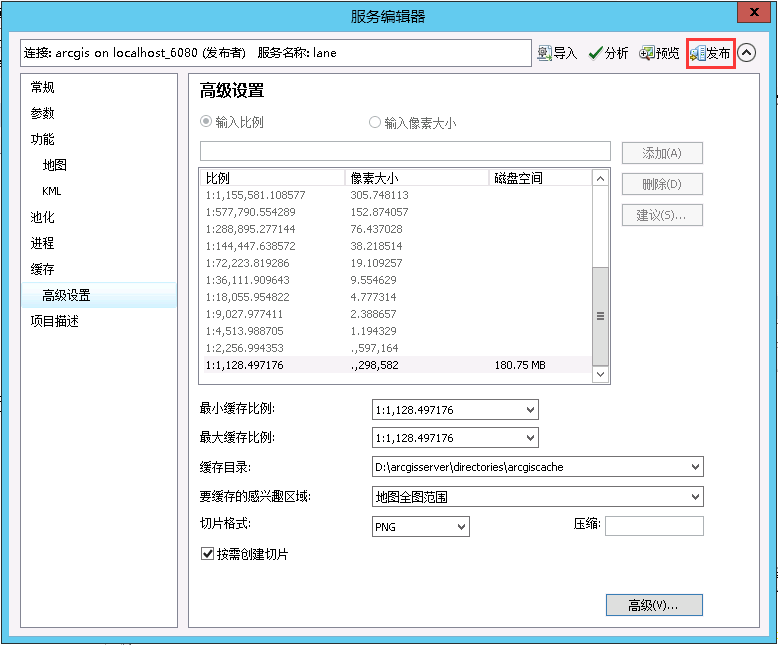Screen dimensions: 778x645
Task: Select the 1:72,223.819286 scale row
Action: (x=397, y=263)
